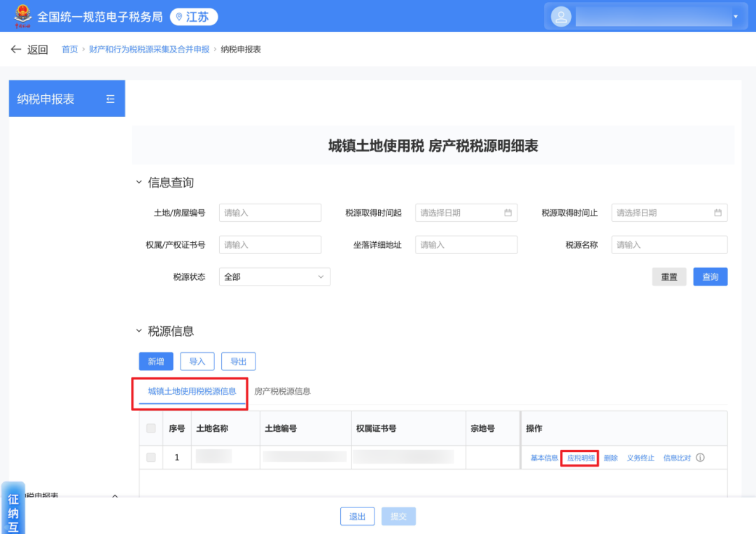Screen dimensions: 756x534
Task: Open 财产和行为税税源采集及合并申报 breadcrumb
Action: pos(149,49)
